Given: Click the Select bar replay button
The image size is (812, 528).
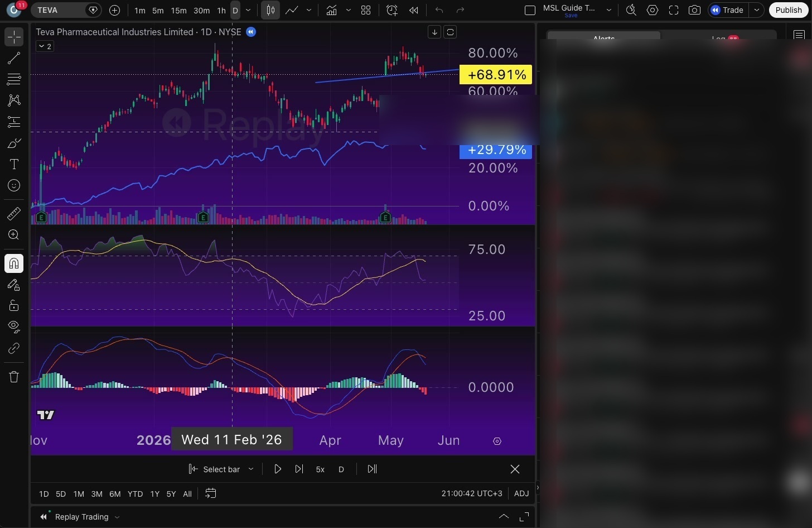Looking at the screenshot, I should (215, 469).
